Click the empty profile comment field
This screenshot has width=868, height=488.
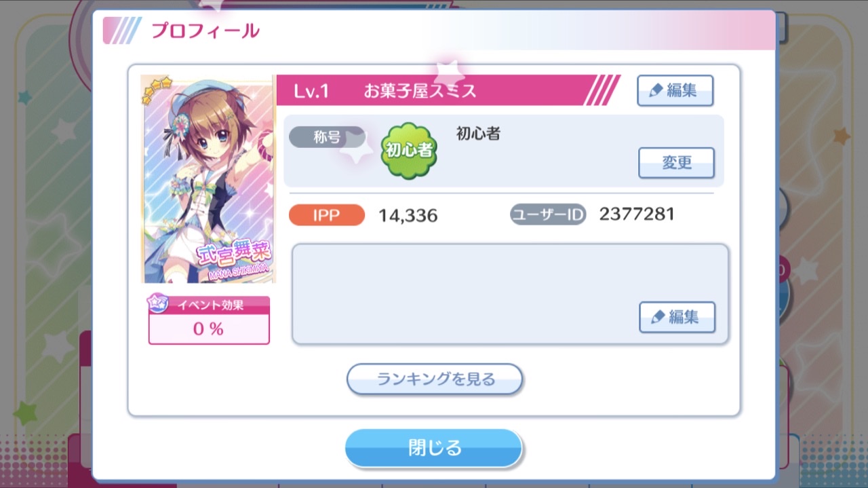[x=510, y=294]
